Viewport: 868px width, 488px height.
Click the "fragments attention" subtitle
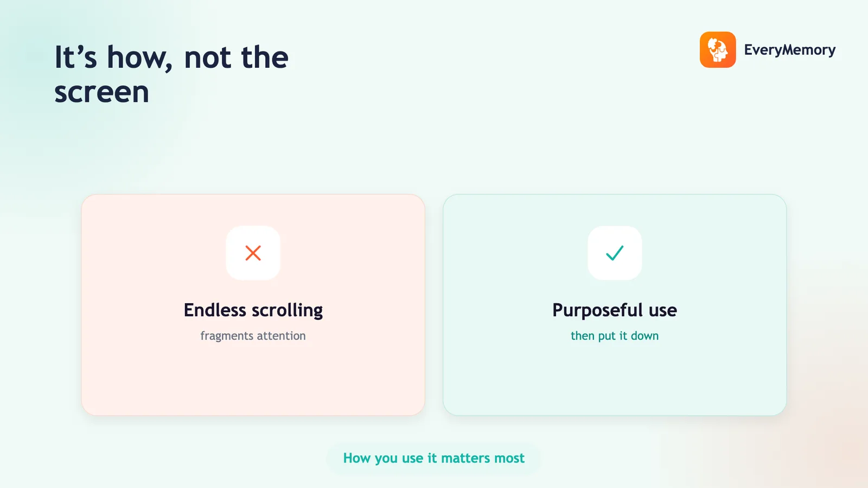point(253,336)
